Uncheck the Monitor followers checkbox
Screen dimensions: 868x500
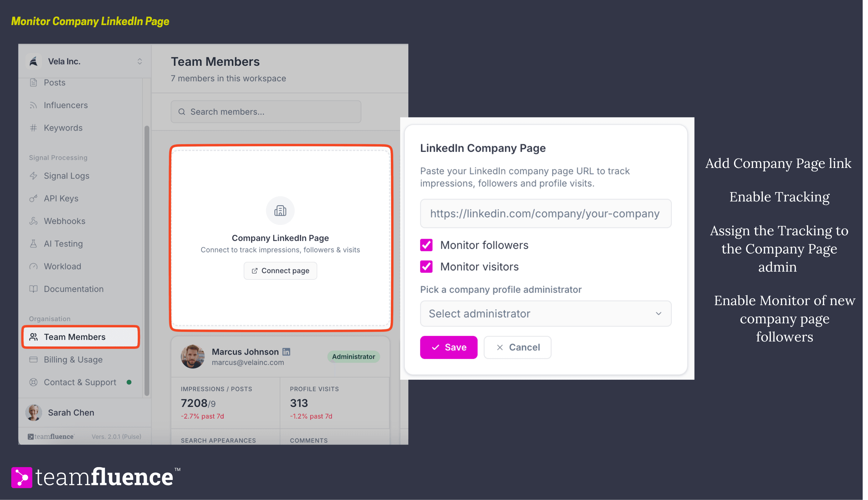(x=426, y=245)
